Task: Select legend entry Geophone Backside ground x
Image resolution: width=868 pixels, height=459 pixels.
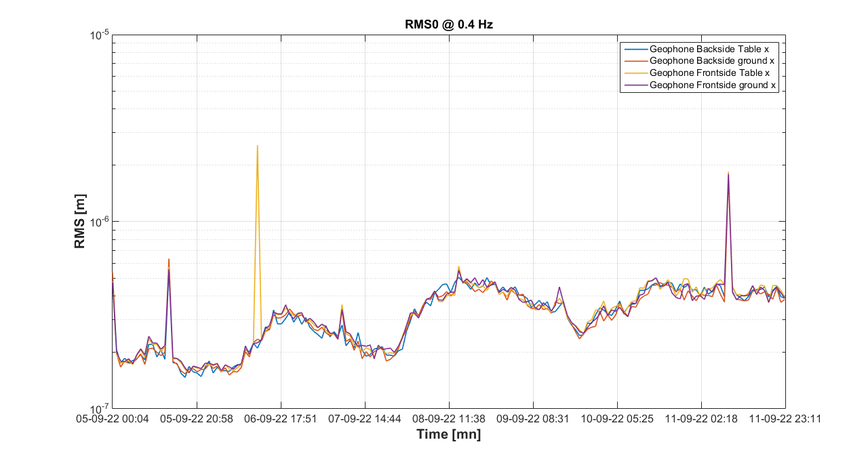Action: point(711,61)
